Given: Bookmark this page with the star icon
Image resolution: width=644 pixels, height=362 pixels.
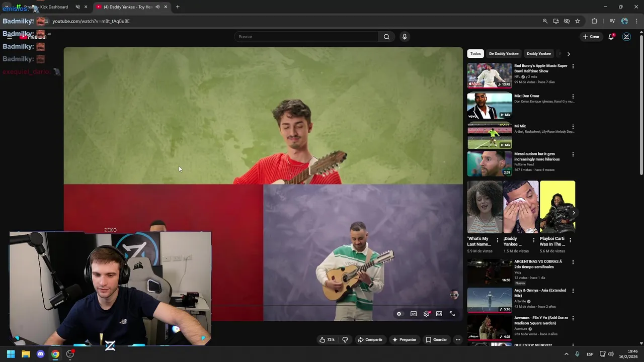Looking at the screenshot, I should pyautogui.click(x=578, y=21).
